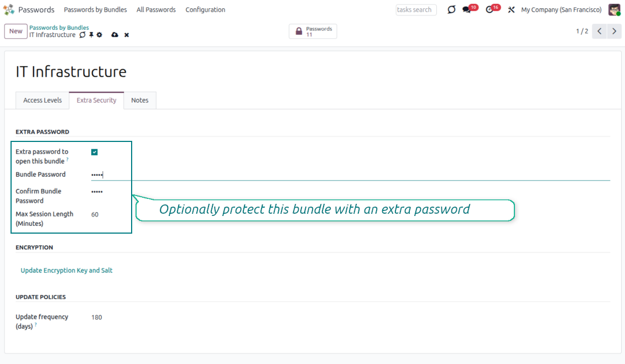Click the pin icon beside IT Infrastructure

click(91, 35)
